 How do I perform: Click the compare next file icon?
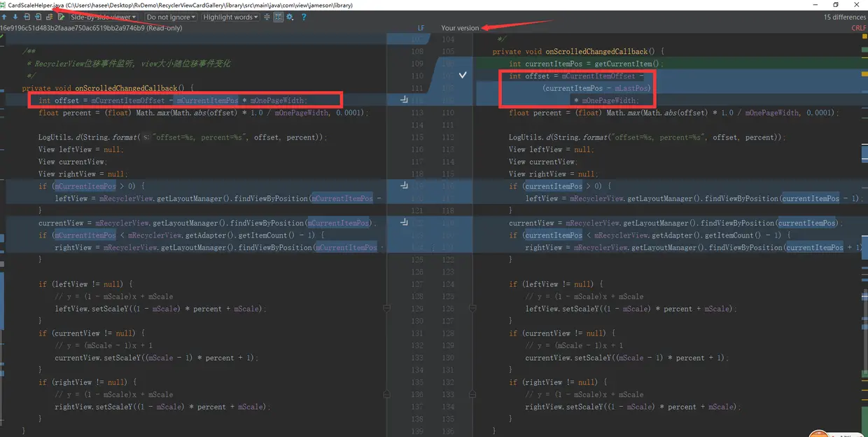(38, 17)
